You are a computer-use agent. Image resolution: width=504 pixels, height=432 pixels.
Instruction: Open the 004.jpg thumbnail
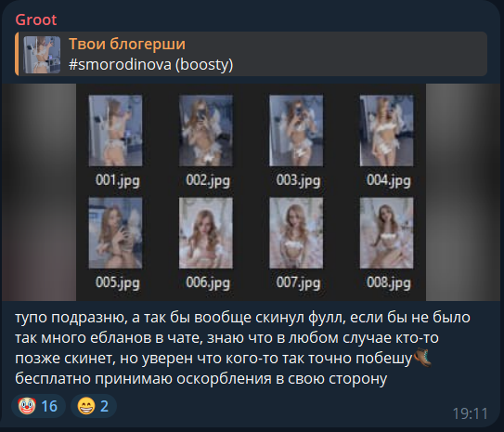tap(386, 130)
